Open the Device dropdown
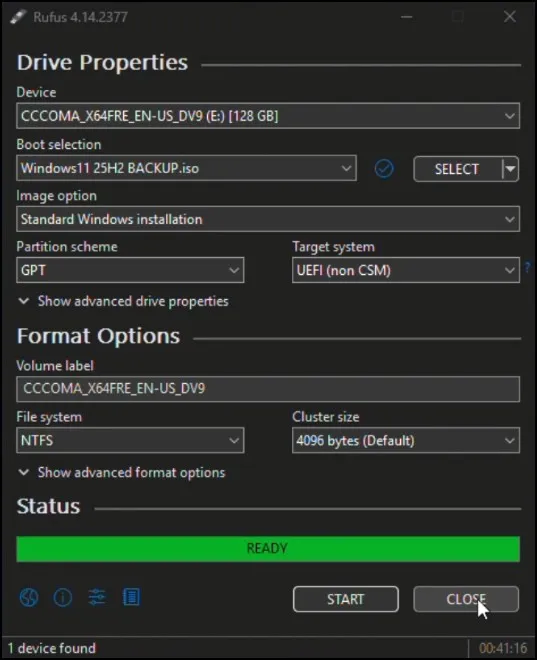 (x=268, y=116)
